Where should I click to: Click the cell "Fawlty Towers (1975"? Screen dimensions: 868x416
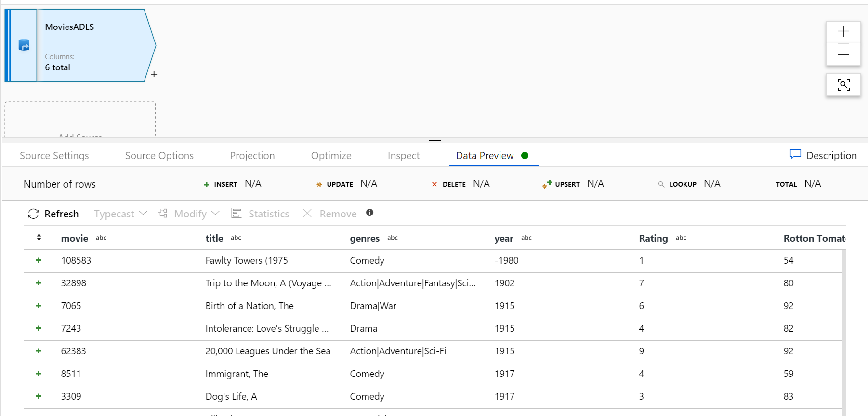click(x=247, y=260)
